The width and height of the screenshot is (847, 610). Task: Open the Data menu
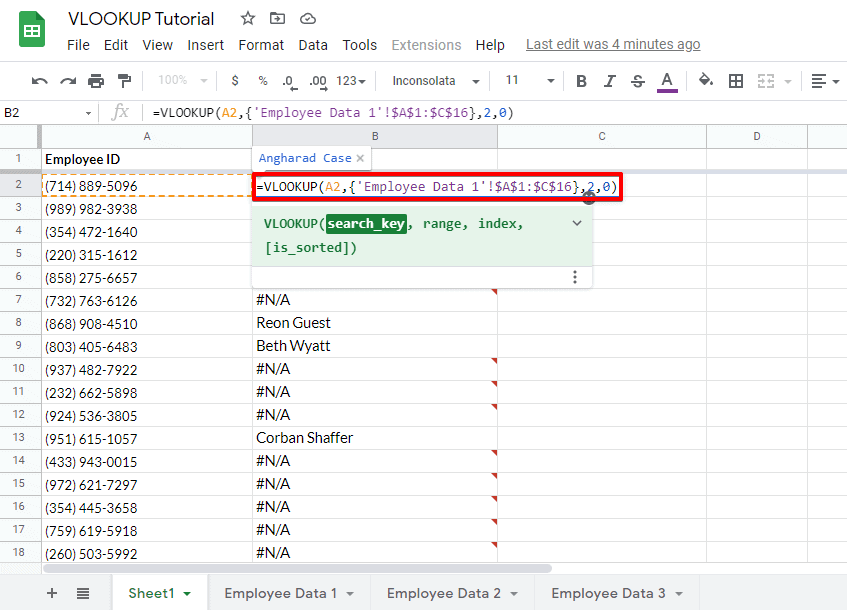(313, 45)
